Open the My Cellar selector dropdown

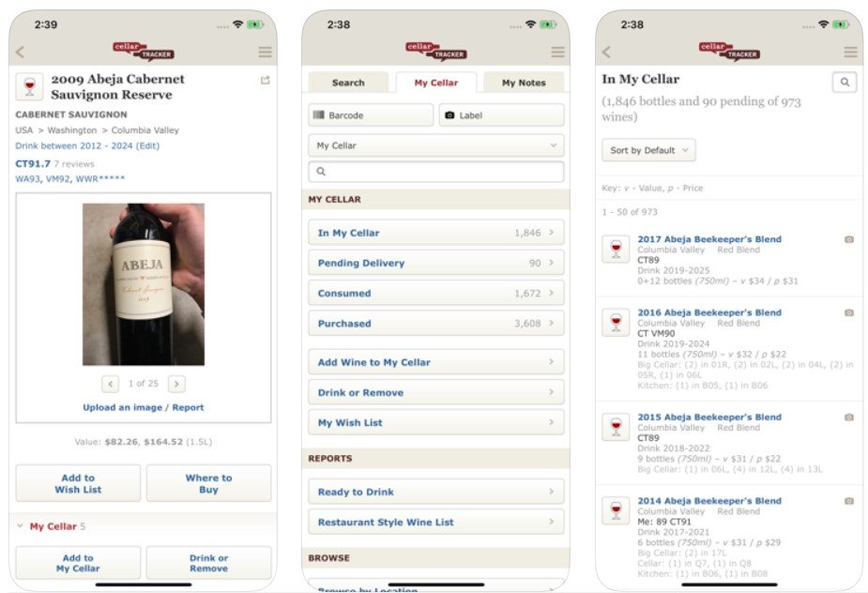click(x=436, y=145)
